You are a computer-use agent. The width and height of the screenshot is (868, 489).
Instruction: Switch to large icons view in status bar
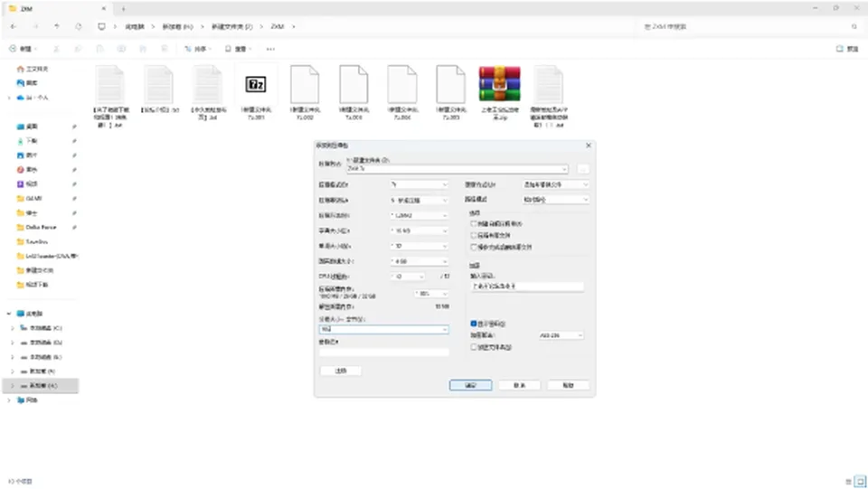click(860, 481)
